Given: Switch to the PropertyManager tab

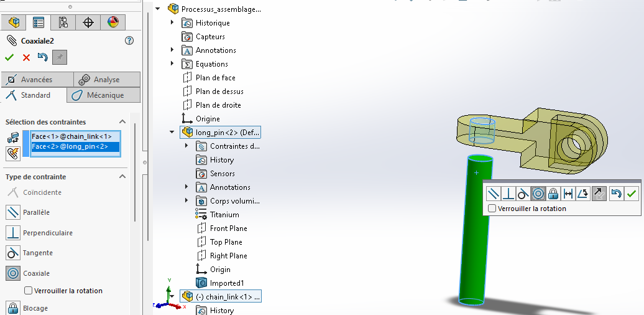Looking at the screenshot, I should 39,22.
